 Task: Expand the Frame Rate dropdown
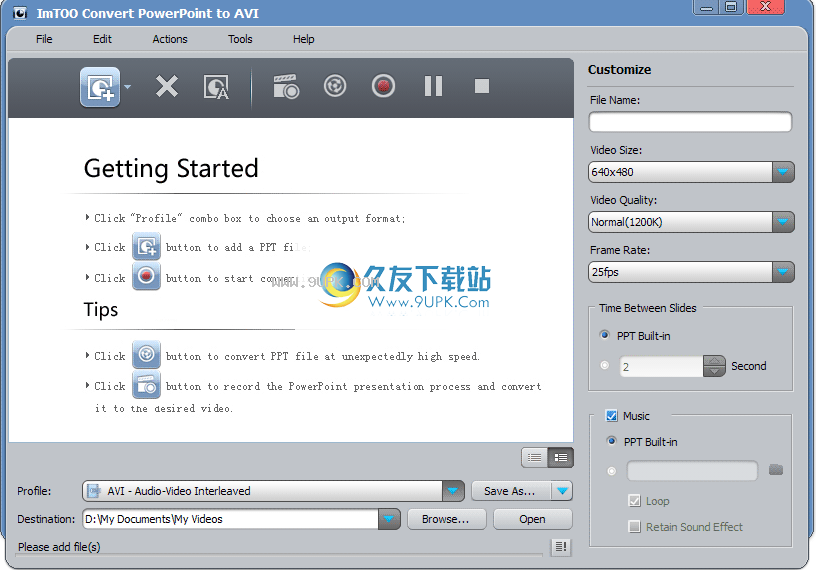click(783, 272)
